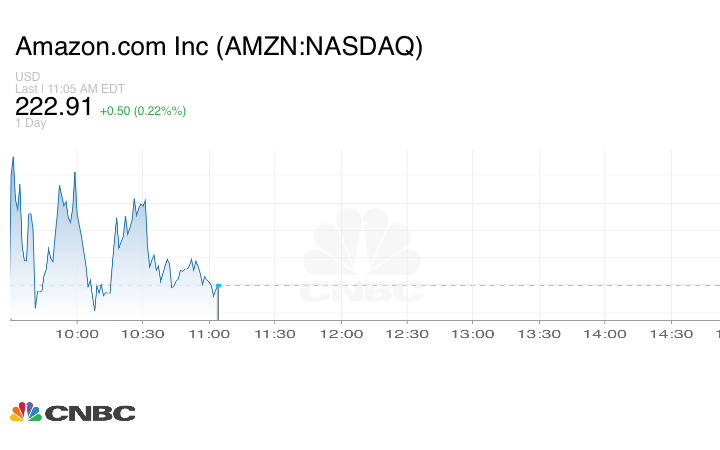Click the 12:00 time axis label
This screenshot has height=450, width=720.
point(341,334)
